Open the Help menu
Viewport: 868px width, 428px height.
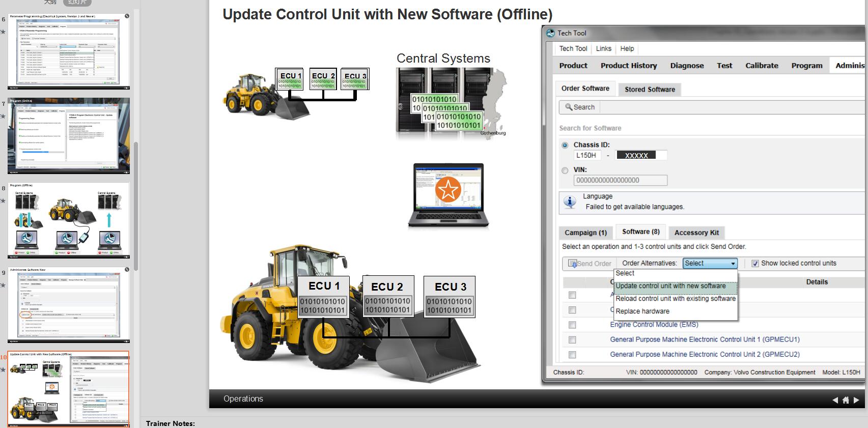pos(627,49)
